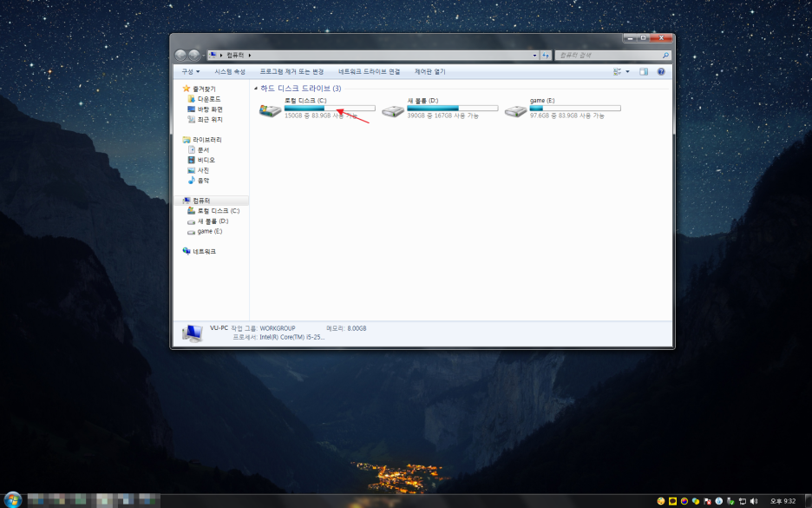This screenshot has height=508, width=812.
Task: Expand the address bar history dropdown
Action: pyautogui.click(x=534, y=55)
